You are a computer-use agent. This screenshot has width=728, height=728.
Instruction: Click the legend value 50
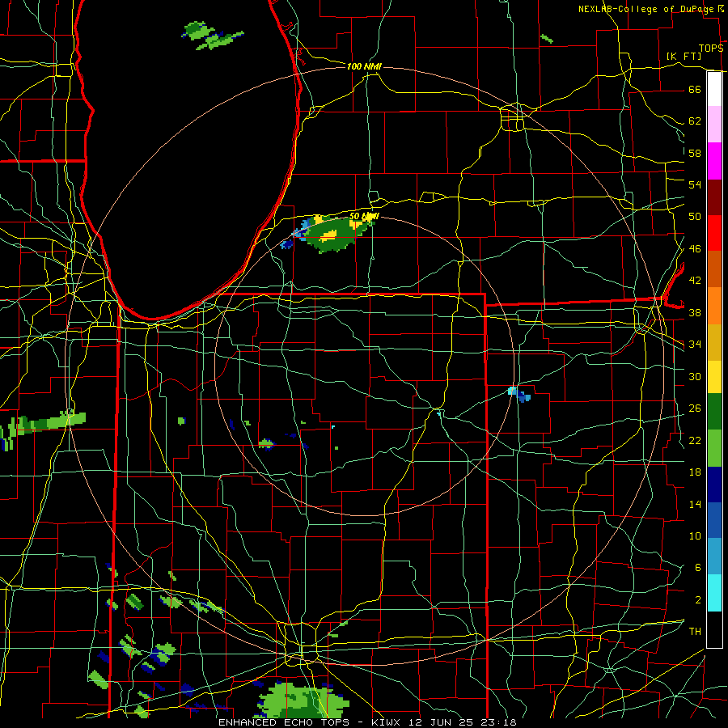tap(695, 217)
